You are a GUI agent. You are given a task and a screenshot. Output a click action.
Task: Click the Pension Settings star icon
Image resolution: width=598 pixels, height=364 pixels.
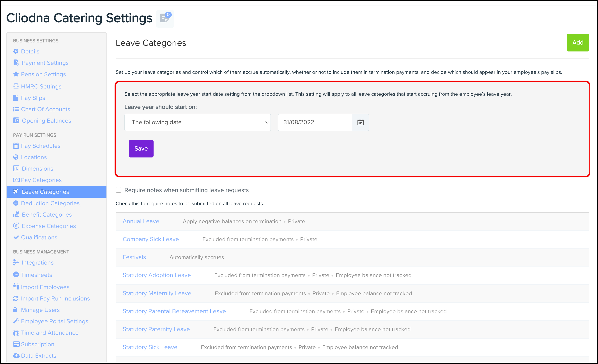(16, 74)
